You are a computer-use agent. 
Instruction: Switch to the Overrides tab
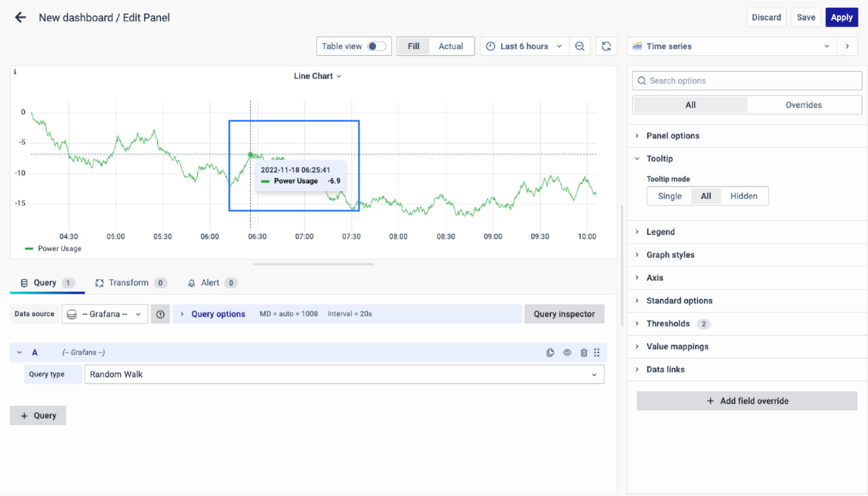803,105
